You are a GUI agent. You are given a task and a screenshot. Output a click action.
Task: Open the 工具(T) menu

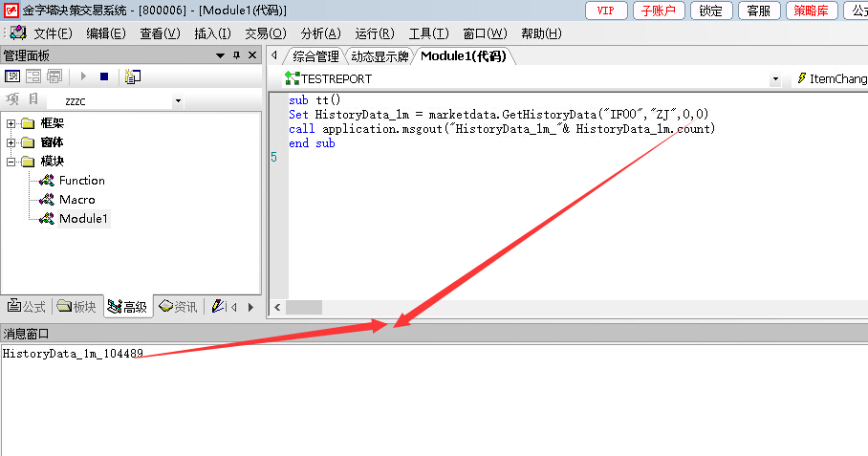(x=428, y=33)
